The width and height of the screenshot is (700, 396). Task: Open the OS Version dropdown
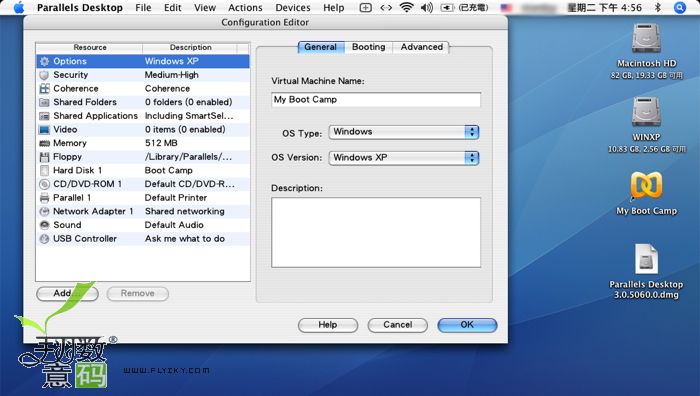pos(404,158)
